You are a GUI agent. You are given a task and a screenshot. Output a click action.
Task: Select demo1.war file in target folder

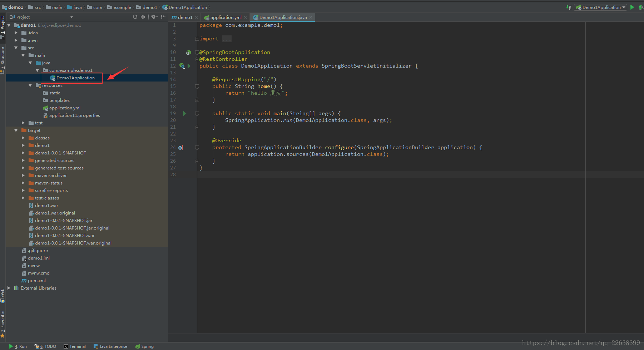coord(43,205)
